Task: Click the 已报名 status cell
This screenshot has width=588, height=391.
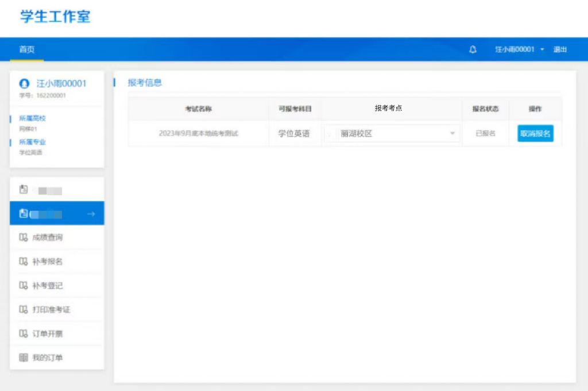Action: pyautogui.click(x=485, y=134)
